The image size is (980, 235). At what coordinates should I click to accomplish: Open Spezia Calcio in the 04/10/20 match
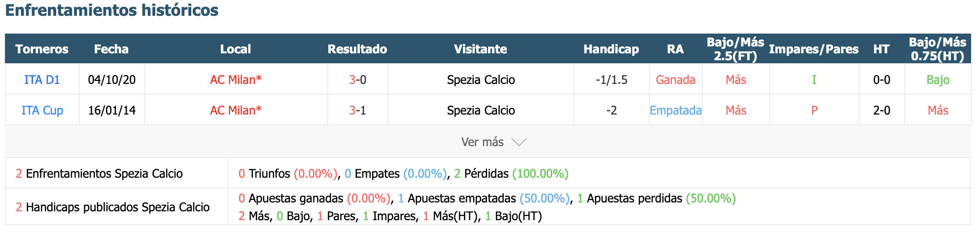(481, 79)
